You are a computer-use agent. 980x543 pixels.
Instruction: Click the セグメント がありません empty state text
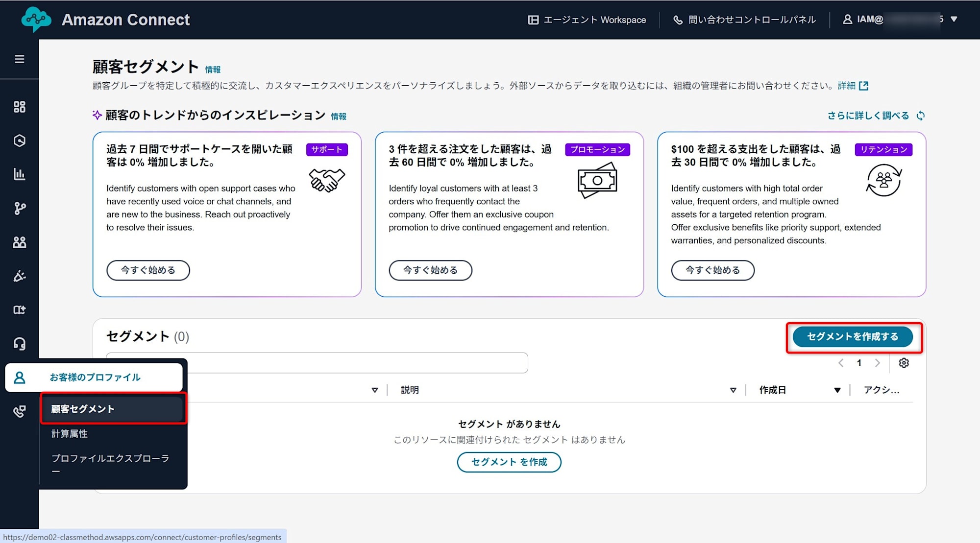pyautogui.click(x=509, y=425)
